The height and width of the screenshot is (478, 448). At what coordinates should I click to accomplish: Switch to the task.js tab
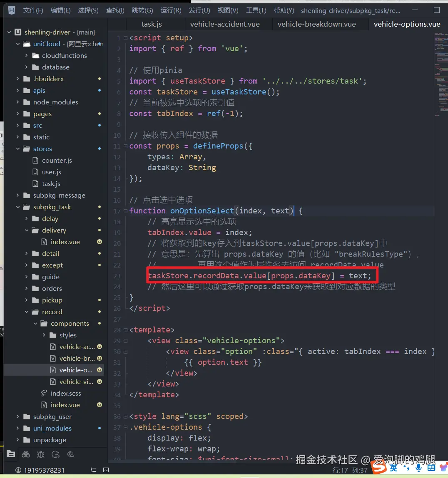click(x=152, y=24)
